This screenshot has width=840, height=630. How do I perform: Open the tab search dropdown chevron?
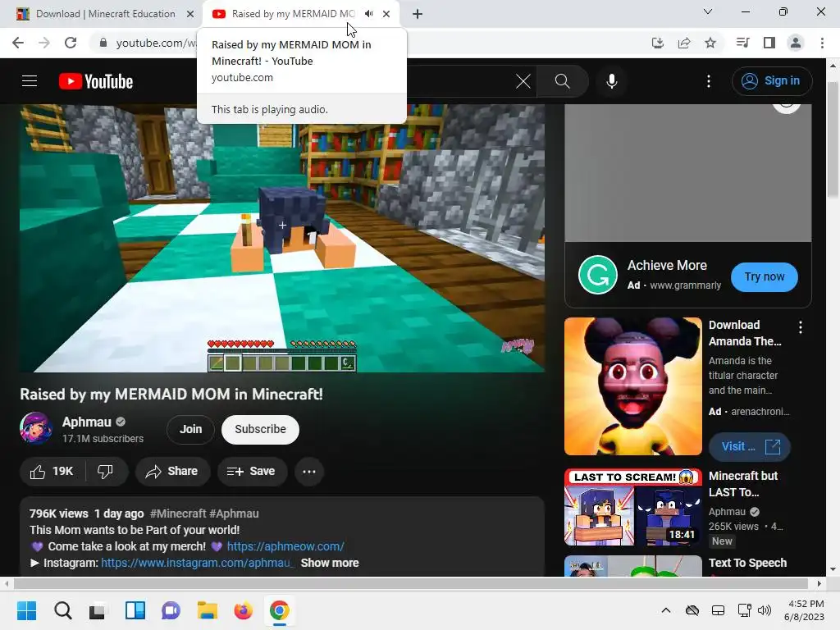708,11
